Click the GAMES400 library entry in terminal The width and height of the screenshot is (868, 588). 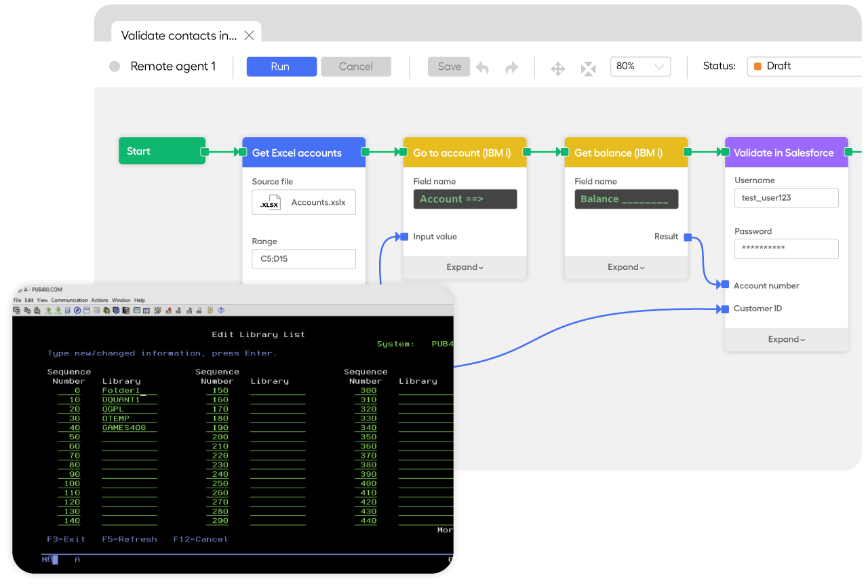coord(124,428)
